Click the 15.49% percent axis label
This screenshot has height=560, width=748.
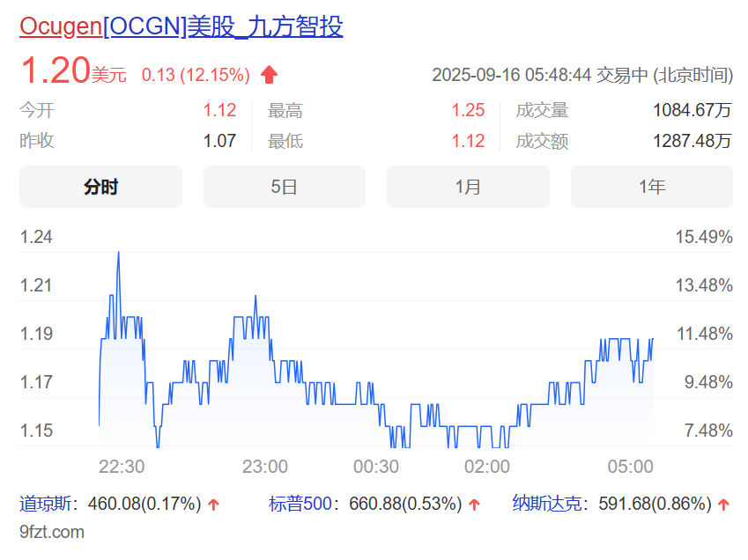pyautogui.click(x=704, y=237)
